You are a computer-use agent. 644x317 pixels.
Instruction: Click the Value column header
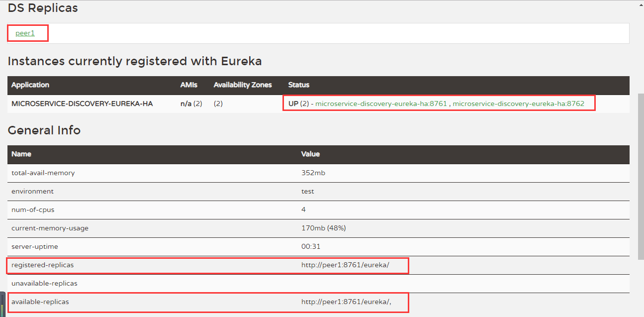(x=310, y=154)
